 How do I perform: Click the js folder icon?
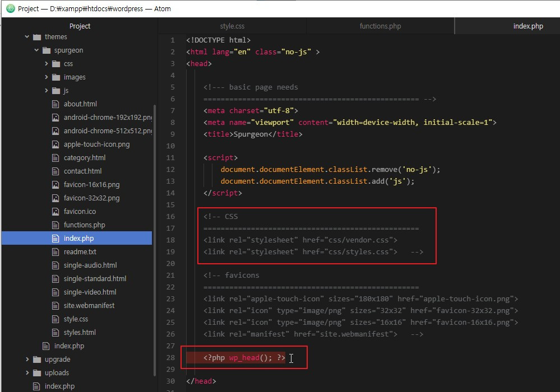pyautogui.click(x=56, y=91)
